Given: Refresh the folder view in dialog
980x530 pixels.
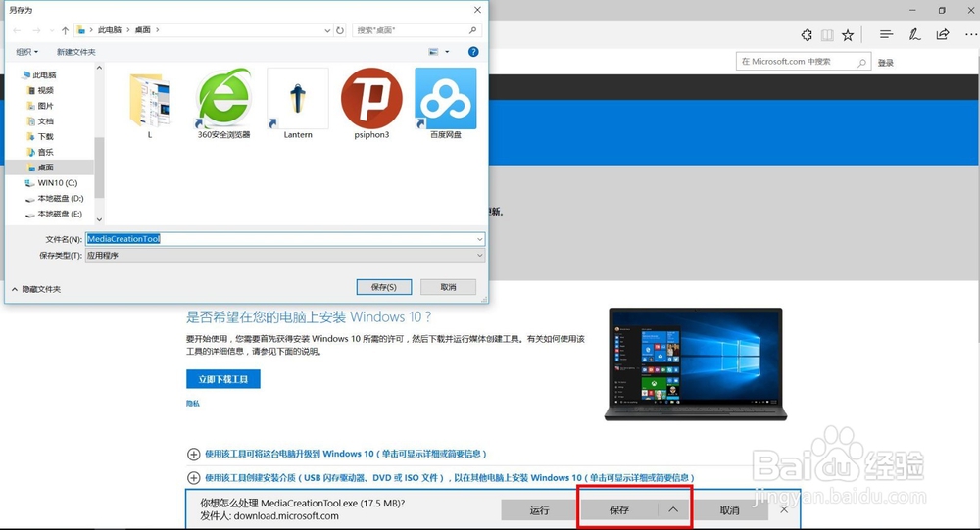Looking at the screenshot, I should click(x=340, y=30).
